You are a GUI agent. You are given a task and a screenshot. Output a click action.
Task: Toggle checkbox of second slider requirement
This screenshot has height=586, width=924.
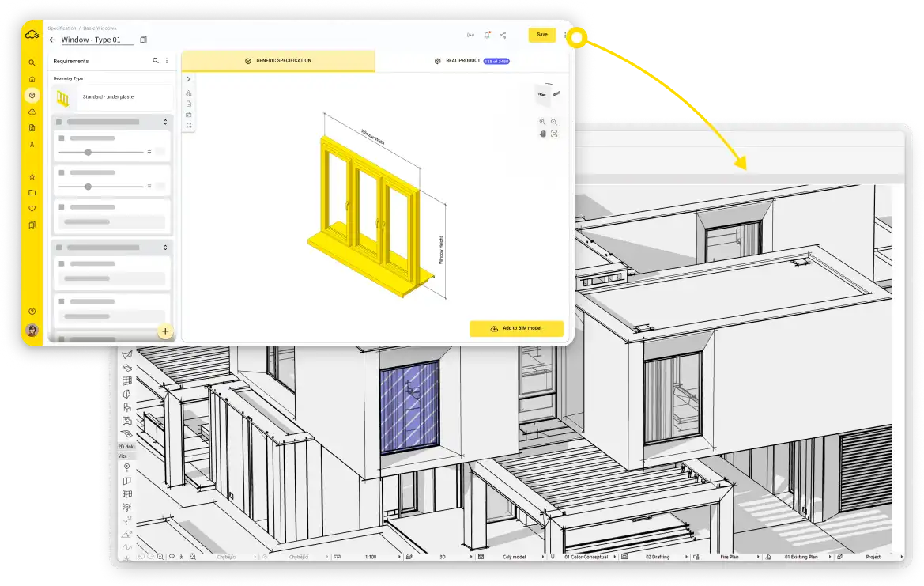click(61, 172)
